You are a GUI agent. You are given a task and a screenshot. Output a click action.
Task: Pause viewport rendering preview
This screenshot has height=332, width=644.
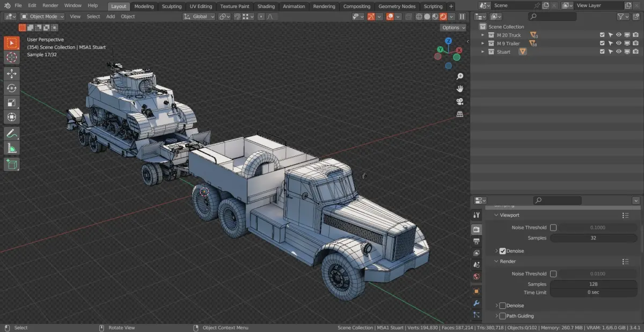[462, 17]
